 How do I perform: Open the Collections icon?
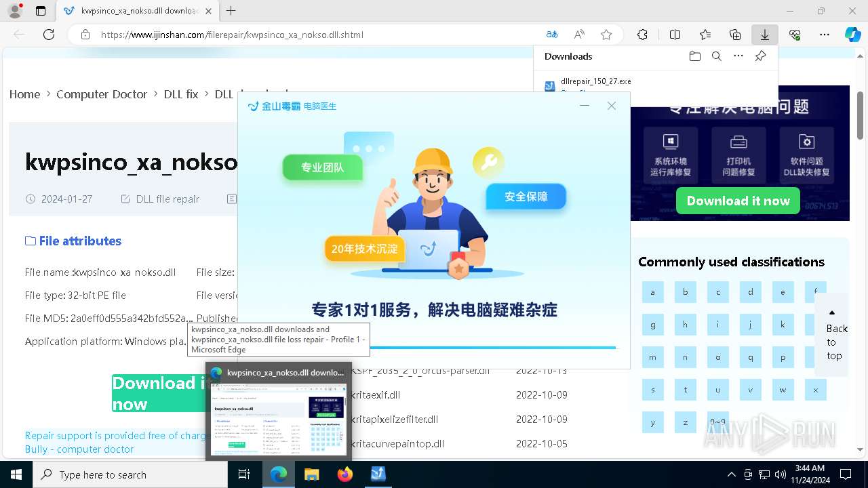point(735,35)
